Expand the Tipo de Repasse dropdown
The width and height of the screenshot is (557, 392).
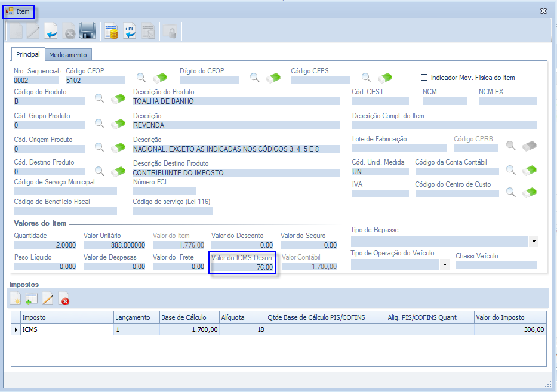(x=534, y=242)
